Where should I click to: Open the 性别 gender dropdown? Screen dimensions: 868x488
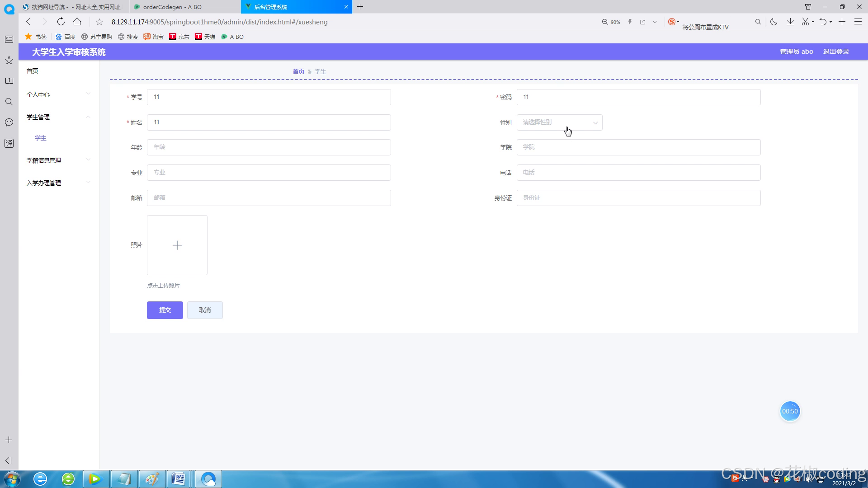(559, 122)
